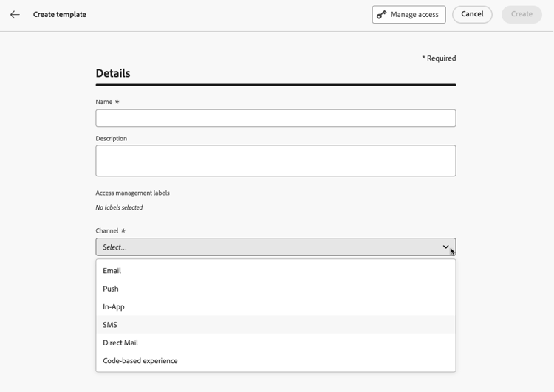The height and width of the screenshot is (392, 554).
Task: Focus the Name text field
Action: (x=276, y=118)
